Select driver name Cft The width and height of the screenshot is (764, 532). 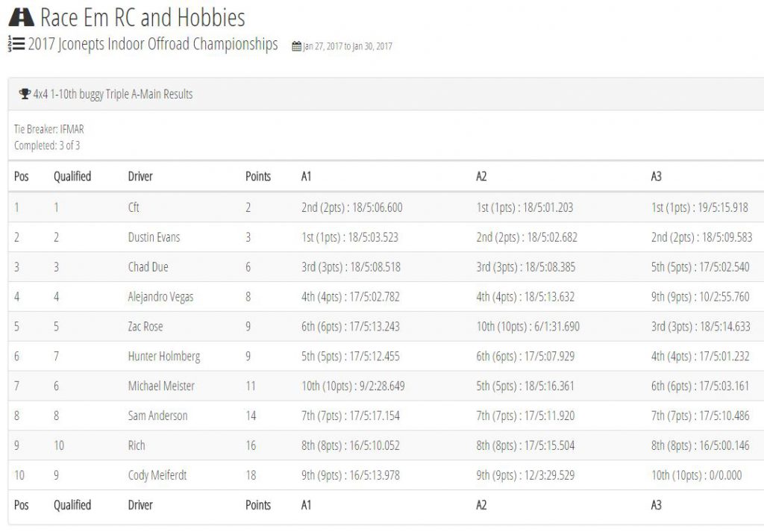(x=134, y=207)
